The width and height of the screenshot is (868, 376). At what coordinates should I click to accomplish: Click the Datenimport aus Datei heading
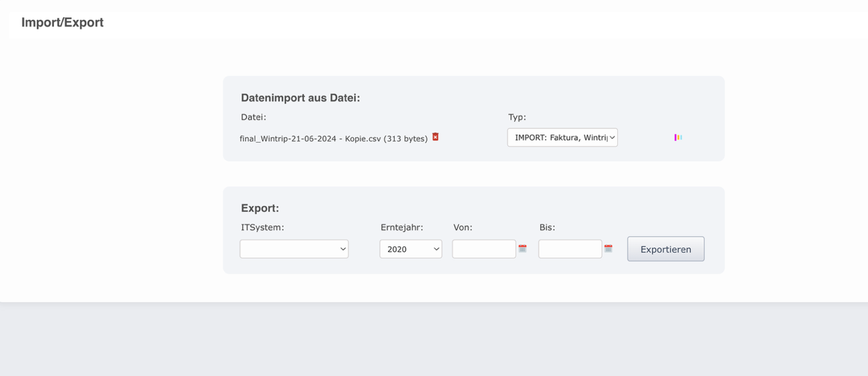tap(300, 98)
